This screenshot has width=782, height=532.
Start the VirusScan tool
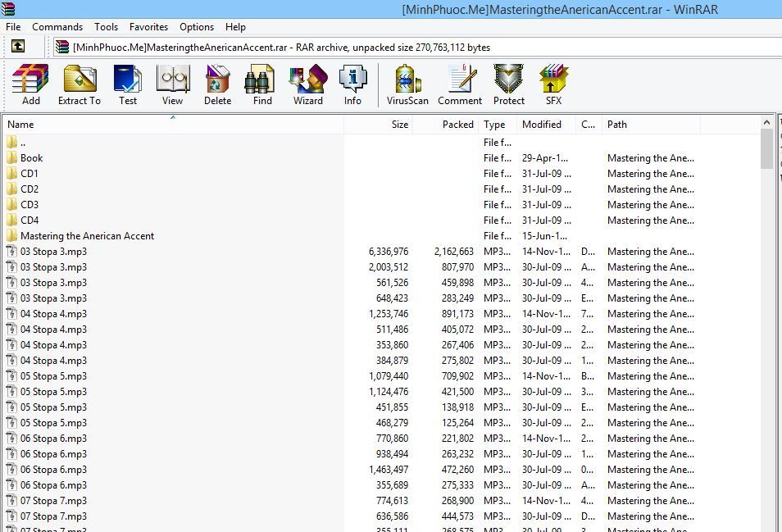[407, 84]
